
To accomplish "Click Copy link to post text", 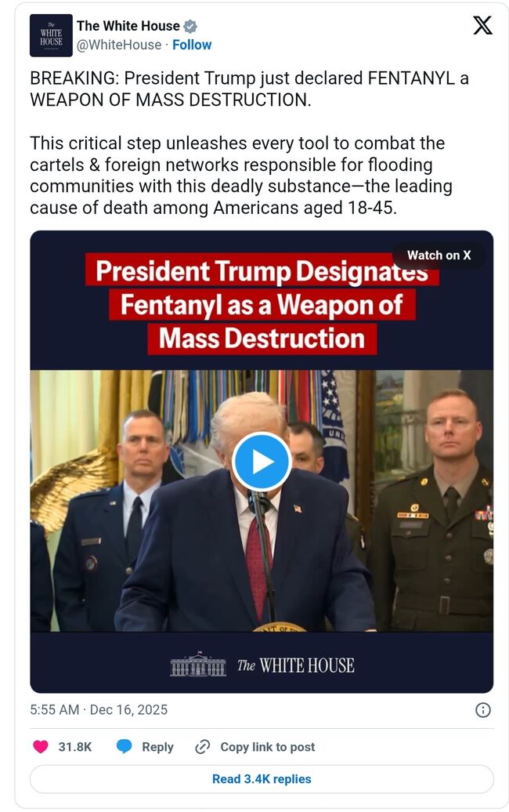I will coord(268,747).
